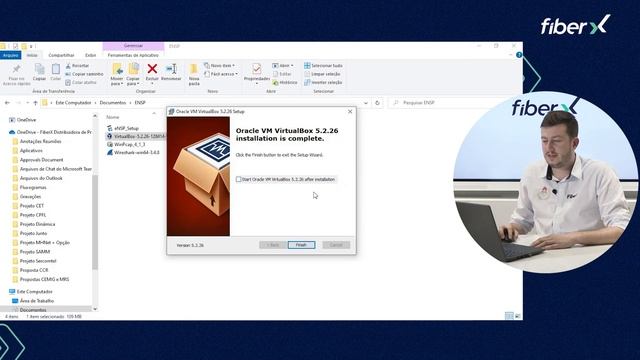Open the Ferramentas de Aplicativo tab
The width and height of the screenshot is (640, 360).
(x=133, y=55)
